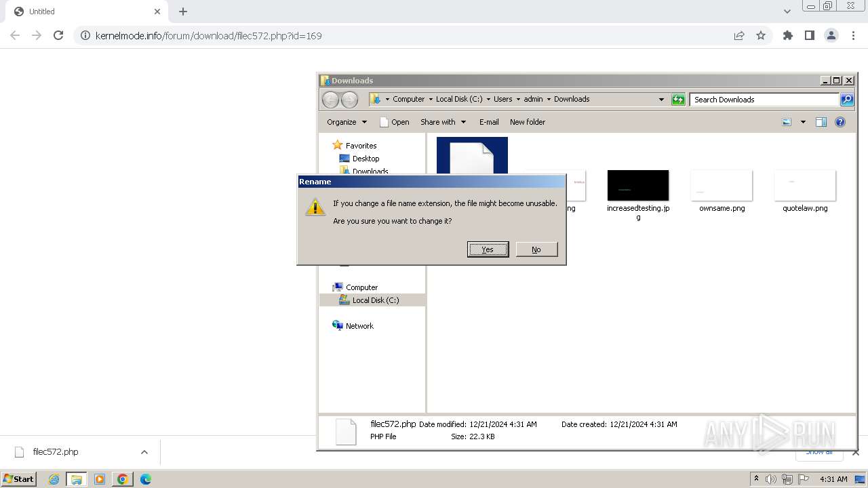The width and height of the screenshot is (868, 488).
Task: Select increasedtesting.jpg thumbnail
Action: [x=638, y=186]
